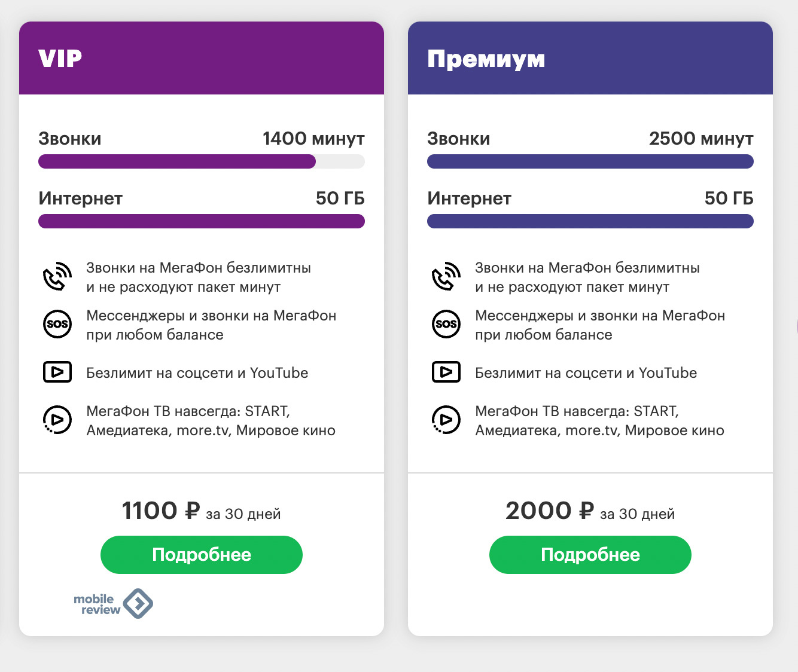Viewport: 798px width, 672px height.
Task: Select the blue Премиум plan header
Action: click(x=590, y=59)
